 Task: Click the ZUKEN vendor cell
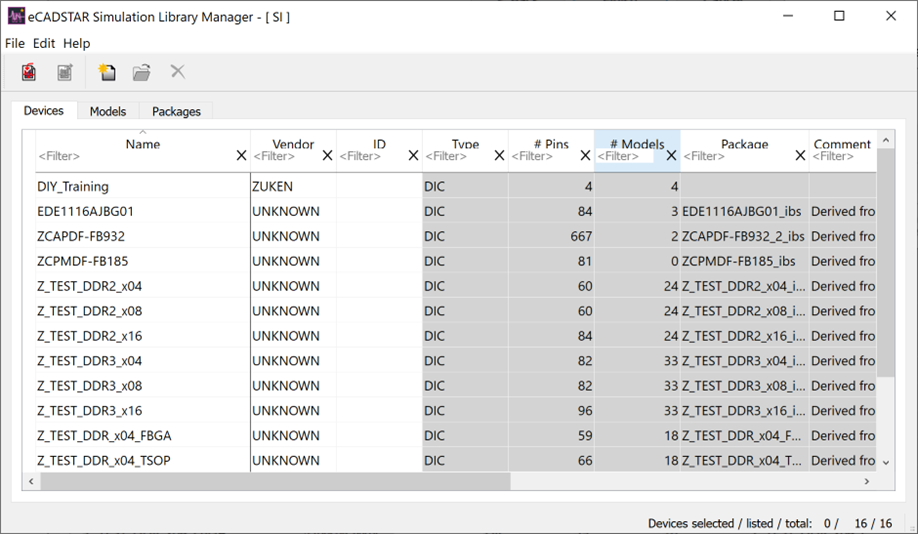tap(293, 186)
